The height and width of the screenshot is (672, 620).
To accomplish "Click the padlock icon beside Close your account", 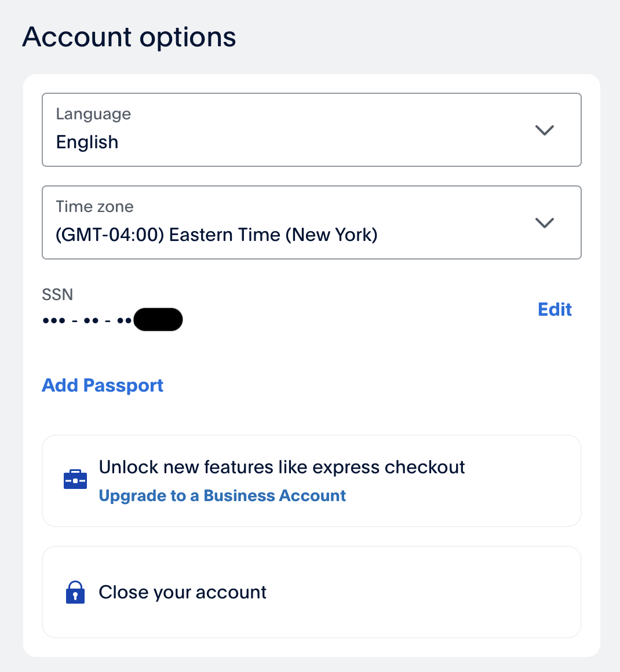I will (75, 592).
